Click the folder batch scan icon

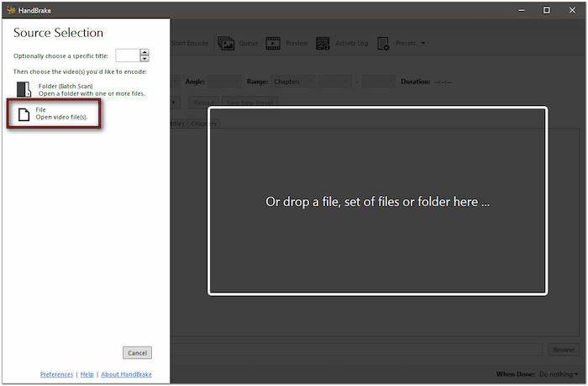[x=24, y=89]
